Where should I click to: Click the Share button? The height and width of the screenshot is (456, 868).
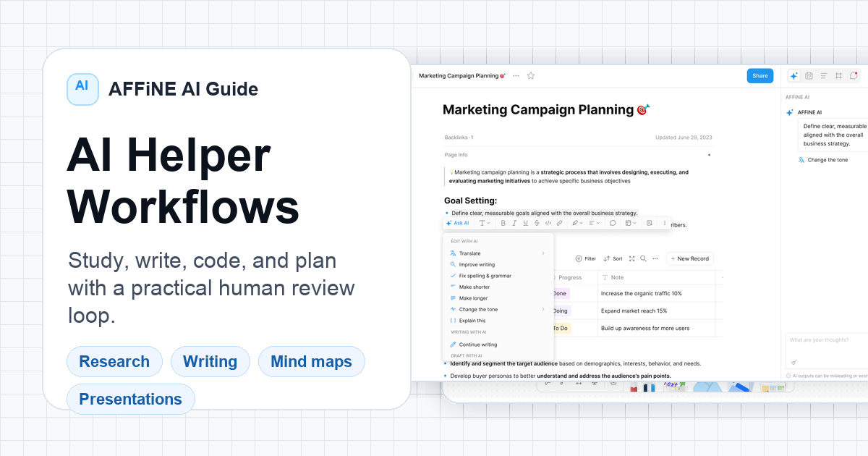[759, 75]
